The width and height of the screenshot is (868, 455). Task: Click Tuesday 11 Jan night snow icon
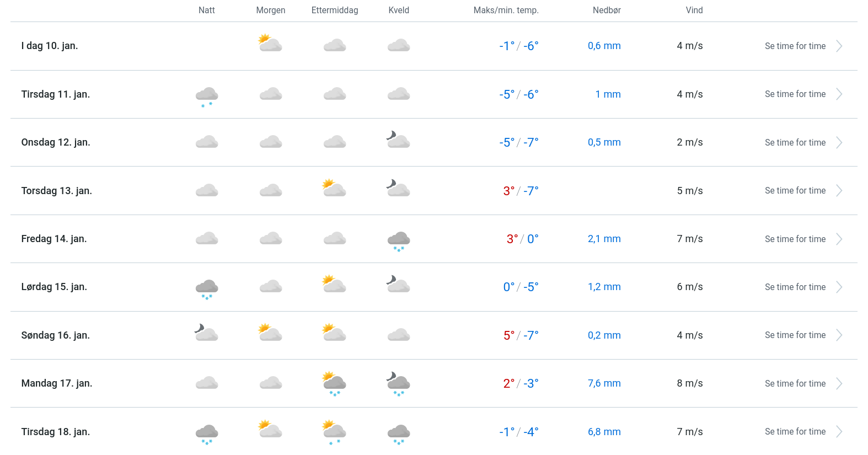pos(207,95)
